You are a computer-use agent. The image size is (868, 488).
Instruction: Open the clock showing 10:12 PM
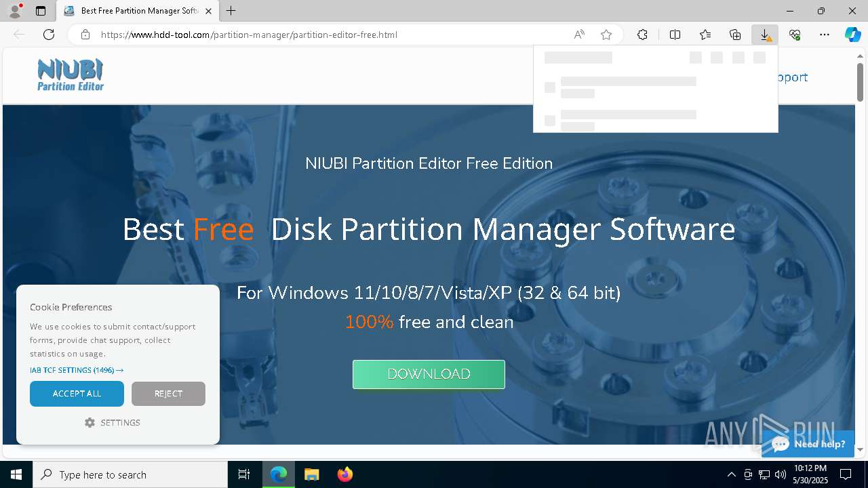coord(810,474)
